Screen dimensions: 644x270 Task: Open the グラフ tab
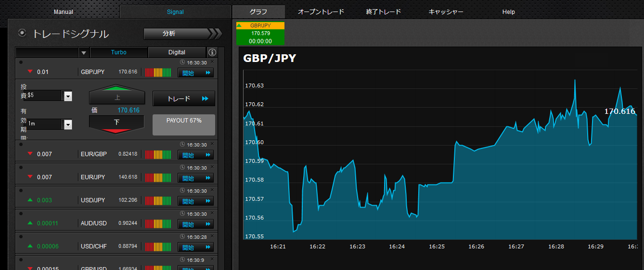[258, 12]
